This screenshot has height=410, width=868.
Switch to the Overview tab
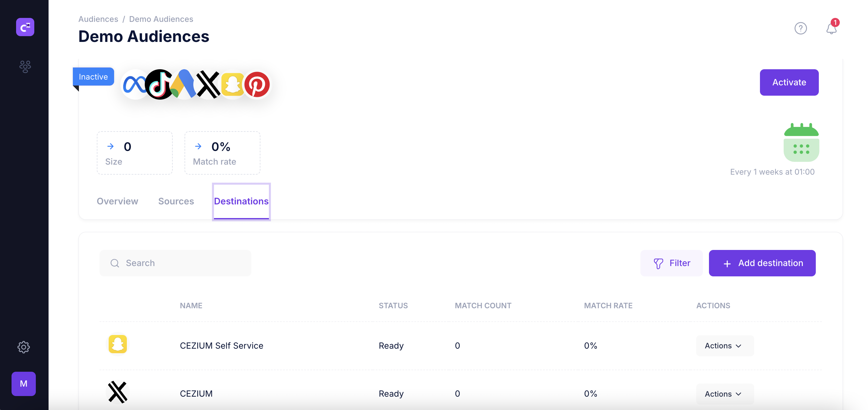click(117, 201)
